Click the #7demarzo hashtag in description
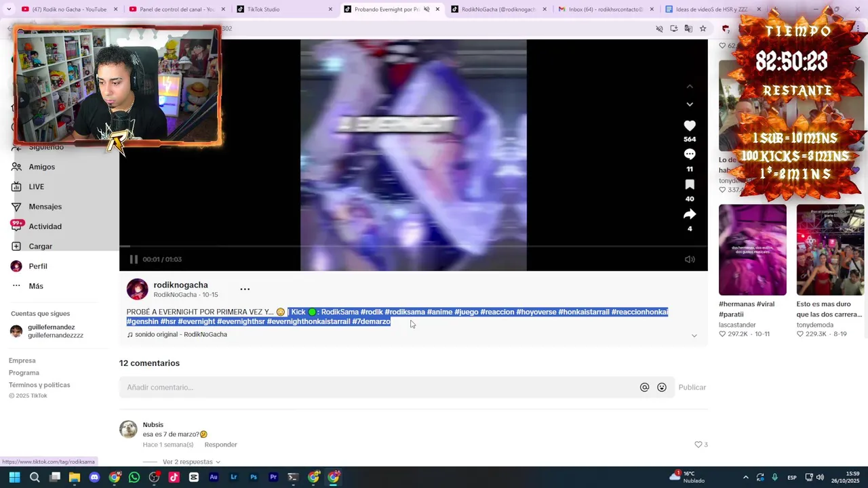The width and height of the screenshot is (868, 488). (372, 322)
